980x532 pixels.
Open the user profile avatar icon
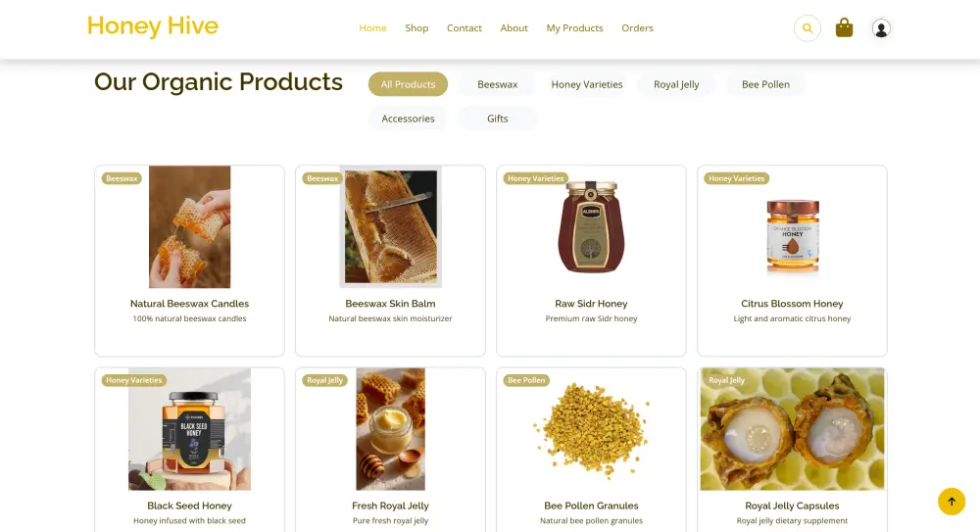coord(881,28)
